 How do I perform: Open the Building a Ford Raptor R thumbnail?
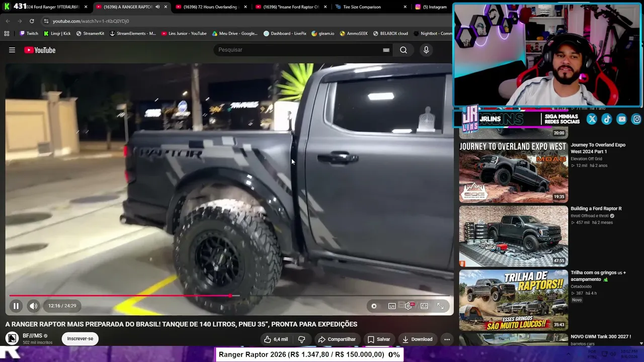513,236
